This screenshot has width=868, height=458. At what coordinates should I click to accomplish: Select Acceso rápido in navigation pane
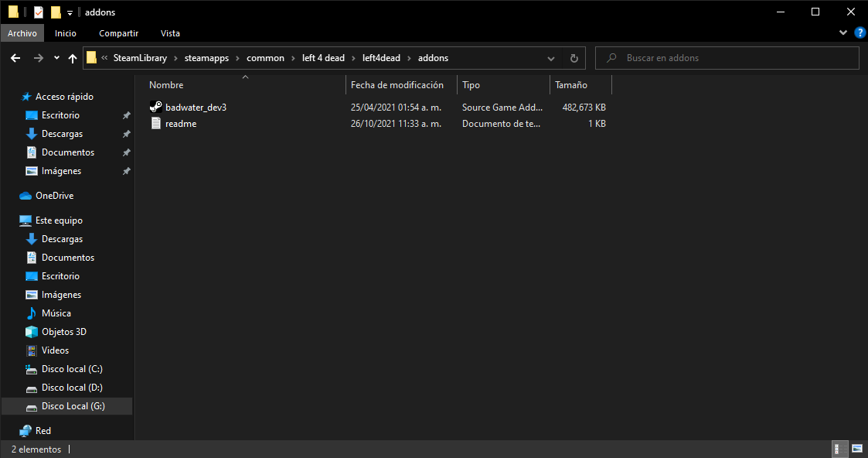pos(64,97)
